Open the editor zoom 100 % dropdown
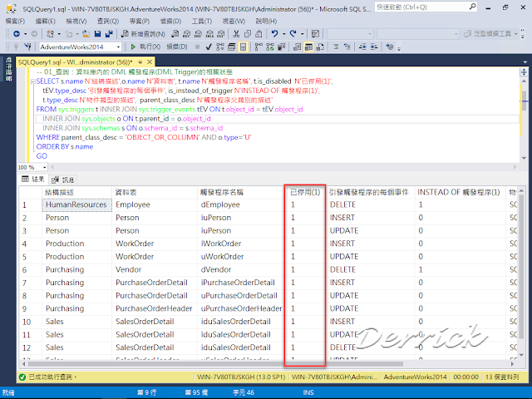532x399 pixels. pyautogui.click(x=44, y=167)
